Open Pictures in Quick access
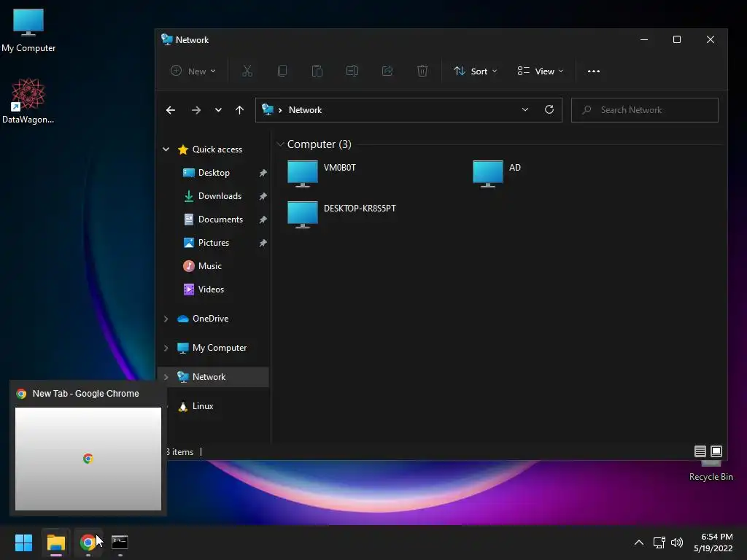The height and width of the screenshot is (560, 747). coord(214,242)
